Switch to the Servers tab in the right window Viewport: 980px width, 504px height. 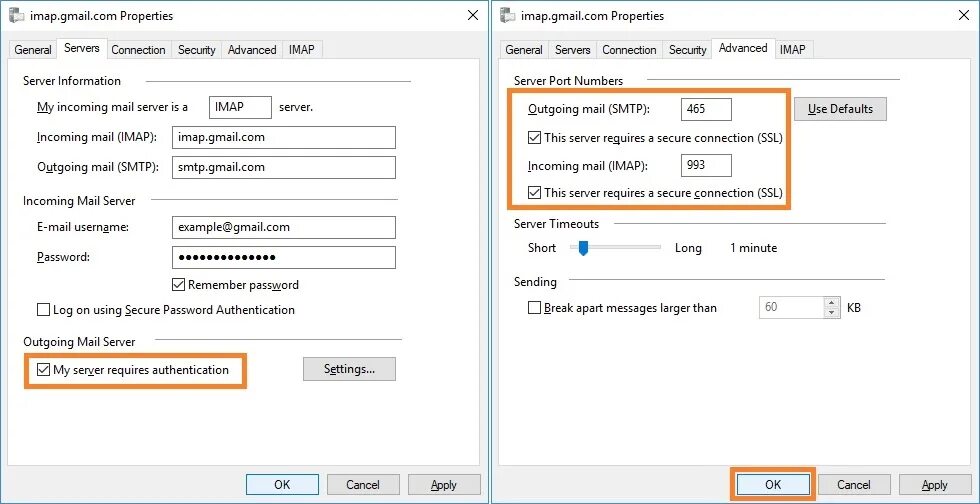pos(572,50)
